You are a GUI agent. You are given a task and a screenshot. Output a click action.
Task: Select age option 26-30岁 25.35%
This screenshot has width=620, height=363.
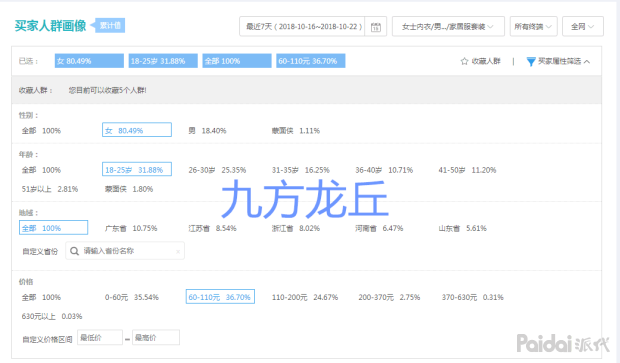[x=217, y=170]
